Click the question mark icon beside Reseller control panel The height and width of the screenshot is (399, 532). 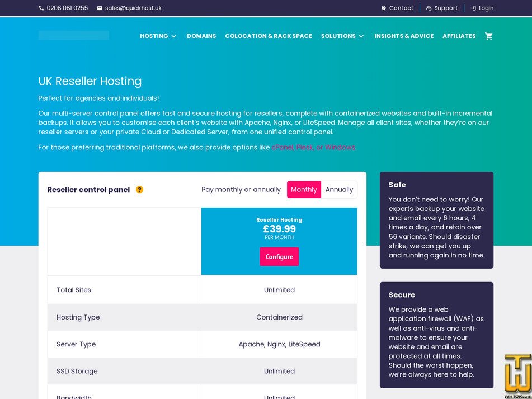coord(139,190)
